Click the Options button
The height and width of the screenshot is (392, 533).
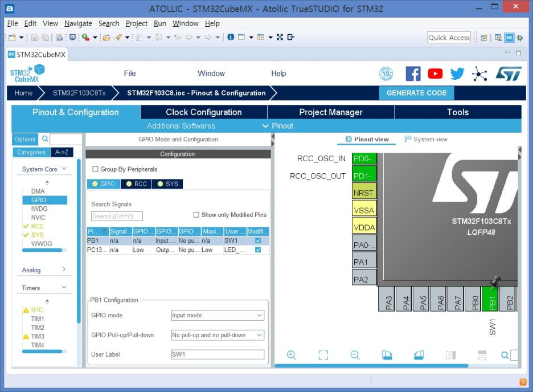pyautogui.click(x=25, y=139)
